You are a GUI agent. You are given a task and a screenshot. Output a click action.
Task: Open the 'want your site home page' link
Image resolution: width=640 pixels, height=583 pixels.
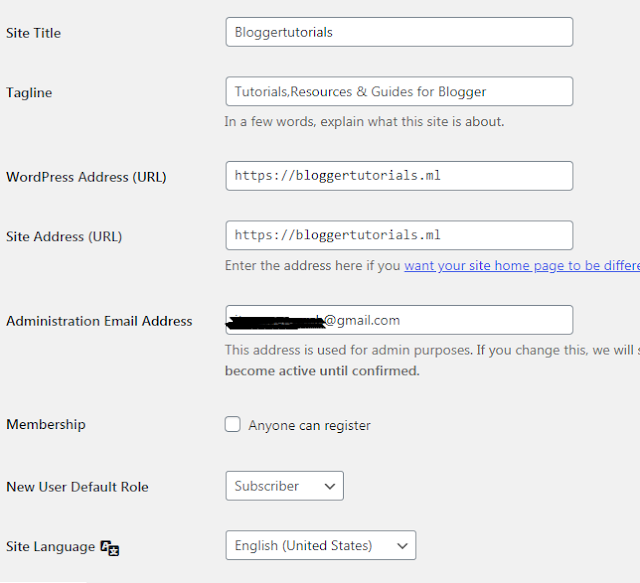coord(521,266)
